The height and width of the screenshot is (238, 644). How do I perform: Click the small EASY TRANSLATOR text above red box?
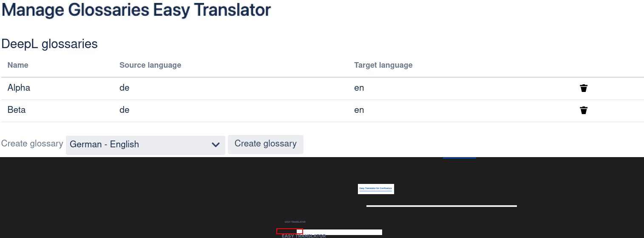click(x=295, y=222)
